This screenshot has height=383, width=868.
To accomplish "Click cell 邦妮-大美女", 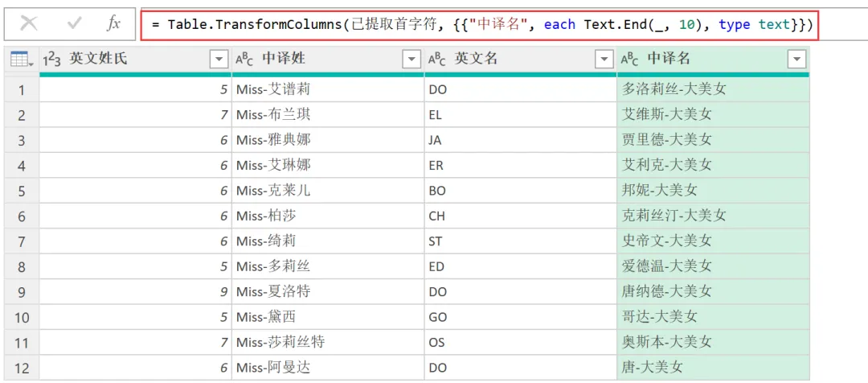I will coord(713,191).
